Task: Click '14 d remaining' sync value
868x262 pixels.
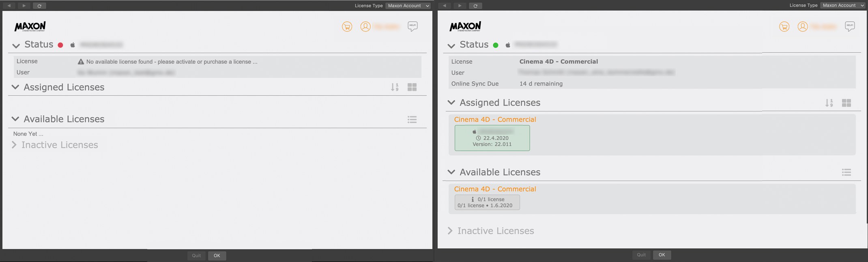Action: click(541, 84)
